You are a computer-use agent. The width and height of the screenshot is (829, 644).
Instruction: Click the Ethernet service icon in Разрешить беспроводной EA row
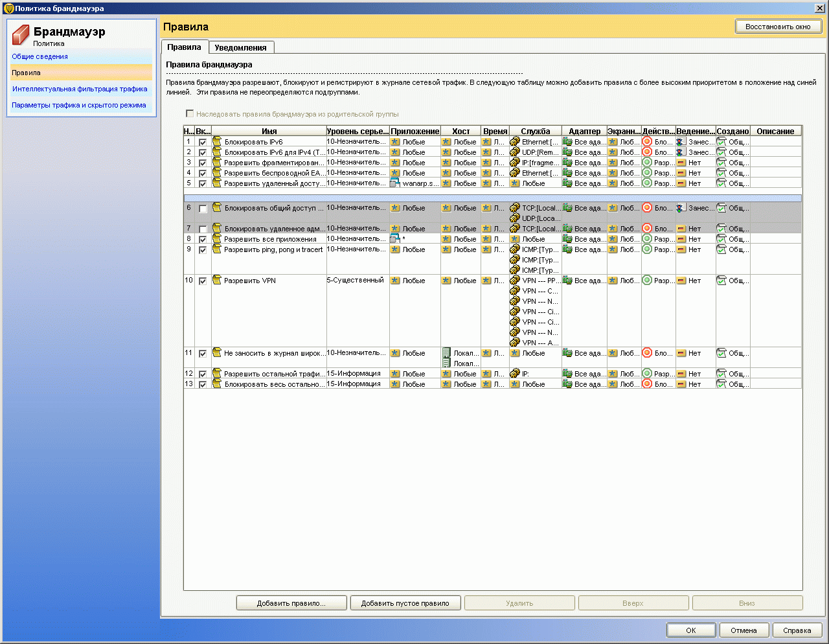(515, 172)
